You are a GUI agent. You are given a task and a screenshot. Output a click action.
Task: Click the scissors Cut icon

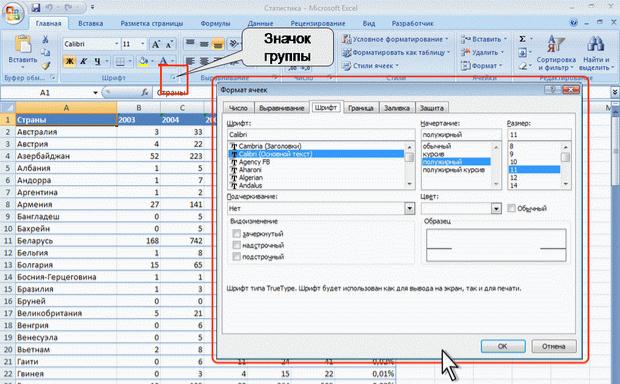[45, 39]
